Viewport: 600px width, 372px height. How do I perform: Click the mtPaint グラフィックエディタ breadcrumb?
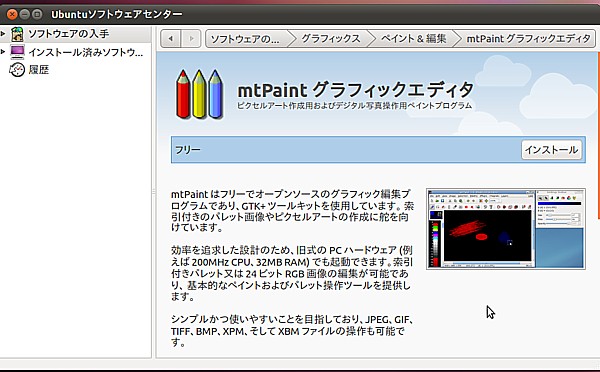coord(528,39)
